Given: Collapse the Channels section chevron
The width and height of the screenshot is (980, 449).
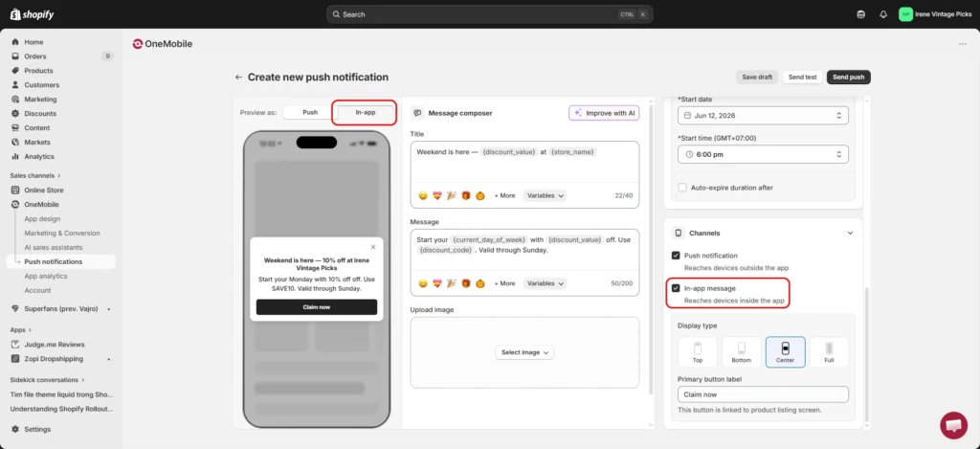Looking at the screenshot, I should (850, 233).
